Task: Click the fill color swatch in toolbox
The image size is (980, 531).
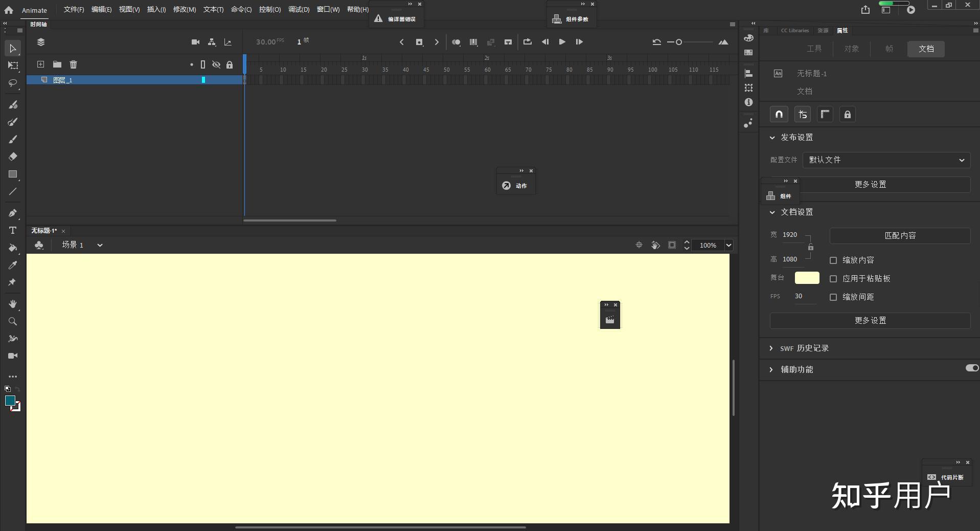Action: click(10, 401)
